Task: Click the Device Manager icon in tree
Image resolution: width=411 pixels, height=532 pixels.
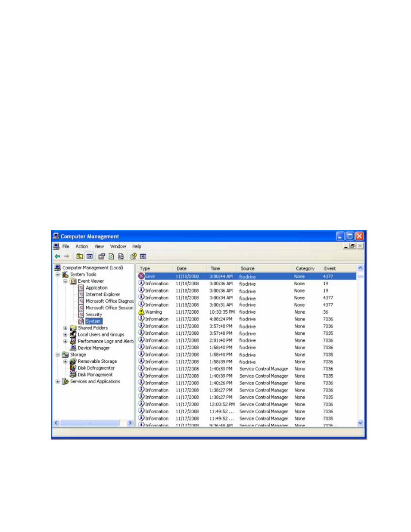Action: [73, 348]
